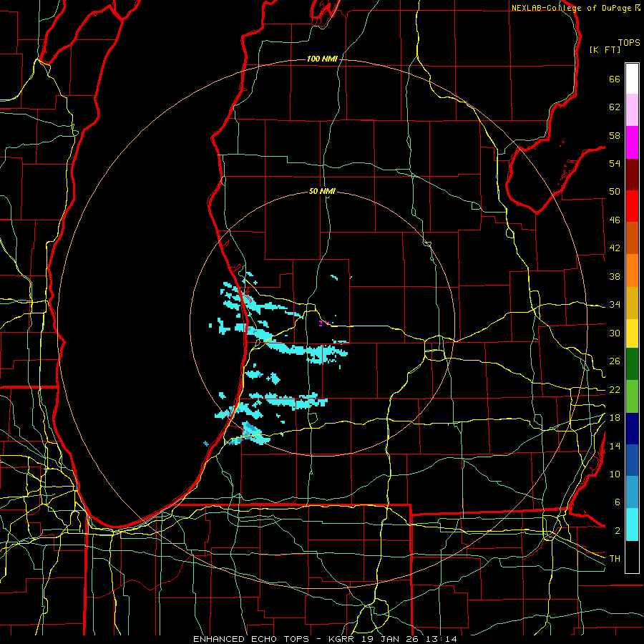The width and height of the screenshot is (644, 644).
Task: Click the 30 legend value
Action: pos(615,333)
